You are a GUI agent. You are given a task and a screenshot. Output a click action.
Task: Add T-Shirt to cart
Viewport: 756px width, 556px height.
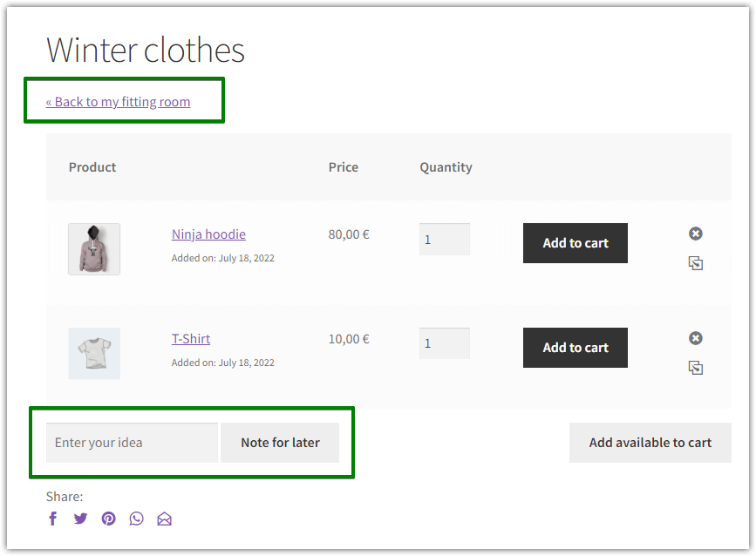click(x=576, y=348)
